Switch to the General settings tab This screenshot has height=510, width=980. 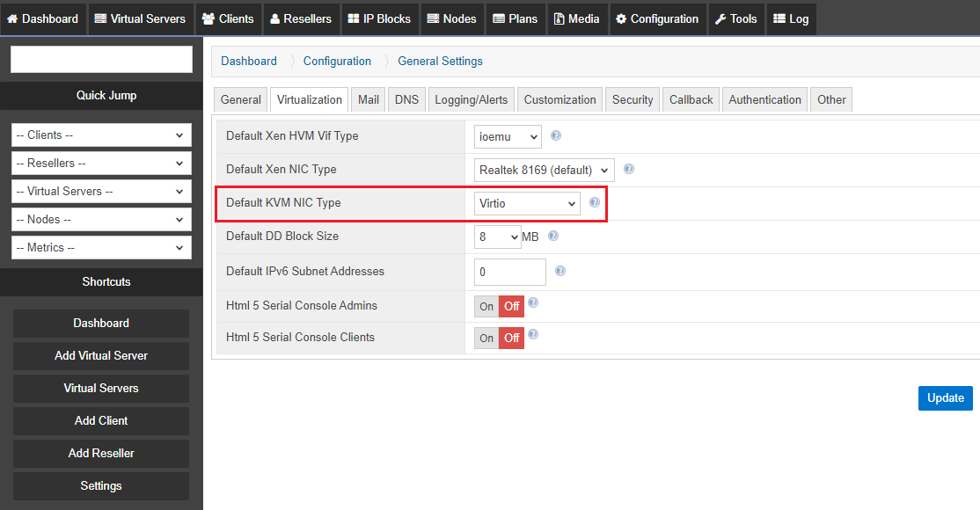coord(241,100)
